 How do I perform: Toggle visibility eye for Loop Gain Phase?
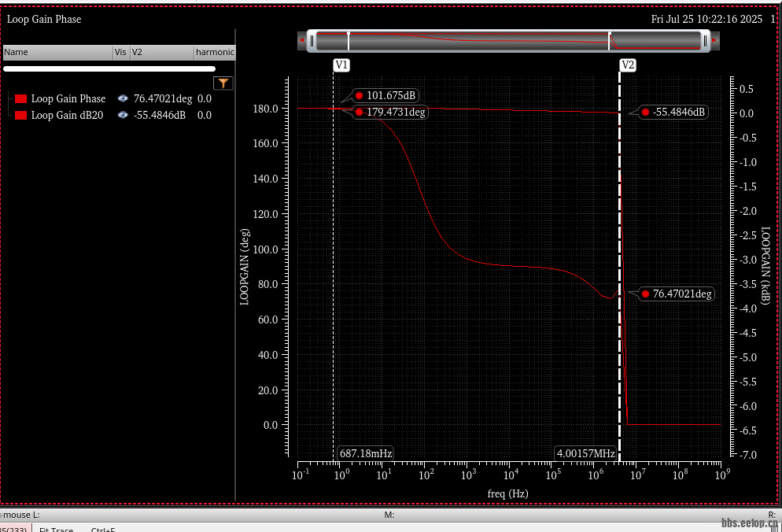coord(122,98)
